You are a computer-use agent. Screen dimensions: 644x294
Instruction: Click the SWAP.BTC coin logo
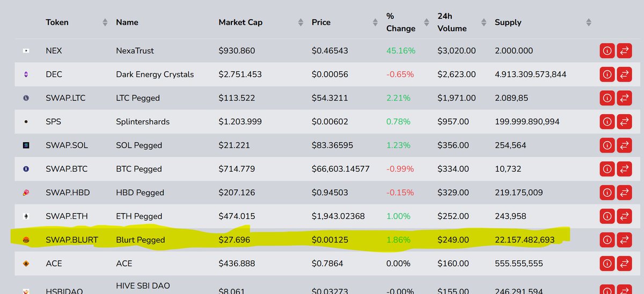point(26,169)
